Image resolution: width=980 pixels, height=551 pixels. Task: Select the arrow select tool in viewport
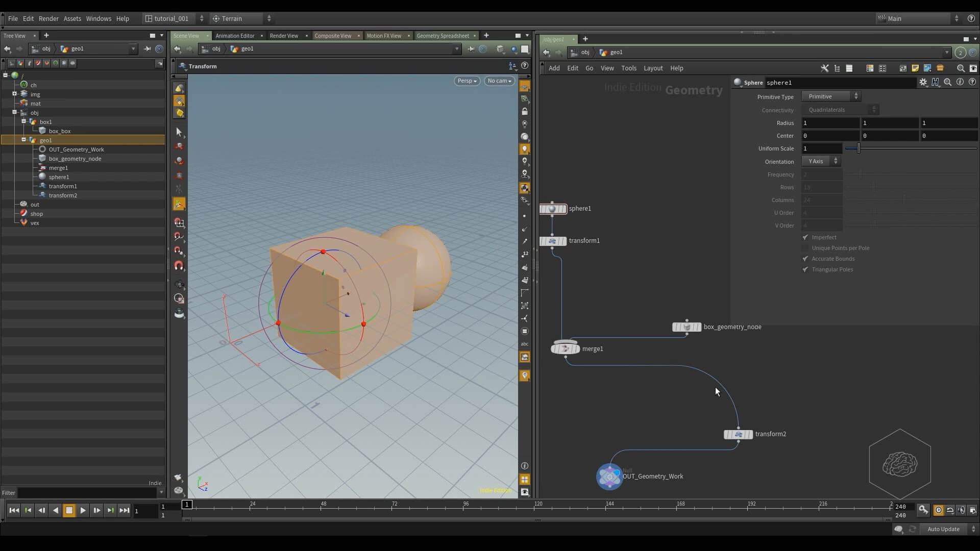point(179,132)
